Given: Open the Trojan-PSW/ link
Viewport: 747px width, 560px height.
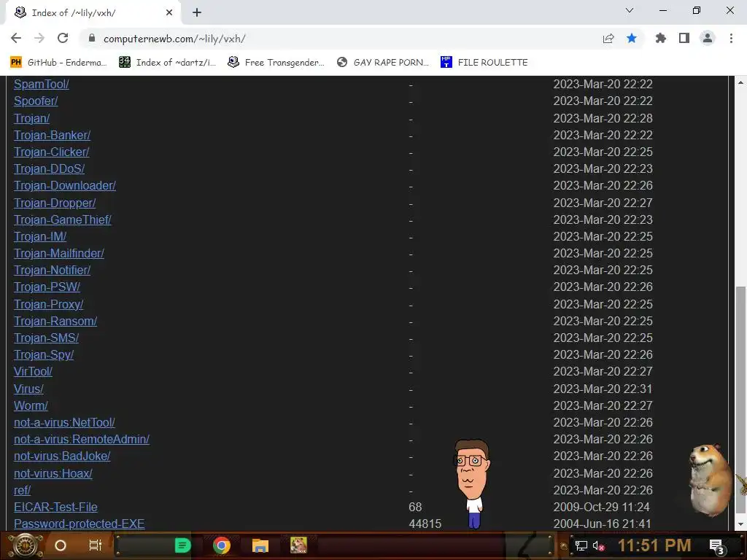Looking at the screenshot, I should 47,287.
